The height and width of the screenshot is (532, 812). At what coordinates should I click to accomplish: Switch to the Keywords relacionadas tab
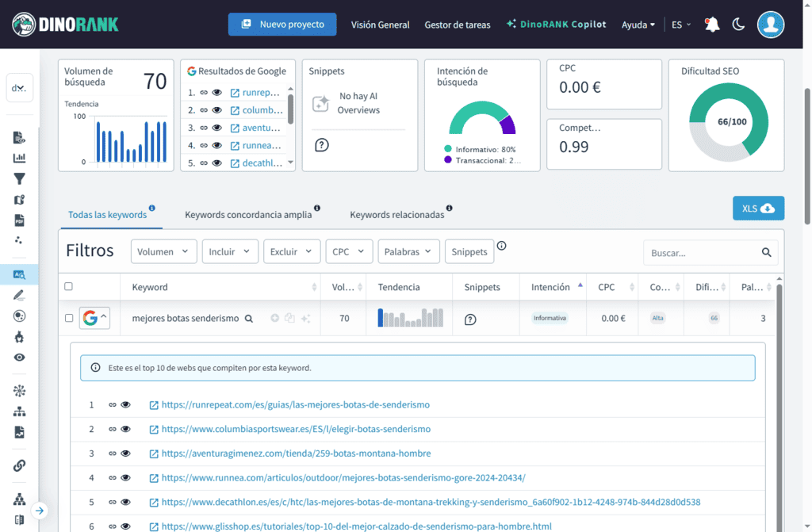[398, 212]
